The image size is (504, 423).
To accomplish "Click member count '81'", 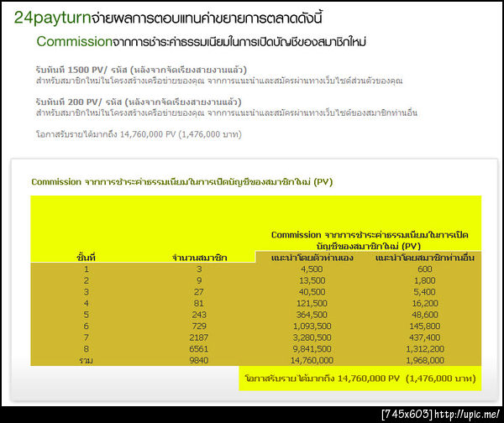I will tap(199, 303).
